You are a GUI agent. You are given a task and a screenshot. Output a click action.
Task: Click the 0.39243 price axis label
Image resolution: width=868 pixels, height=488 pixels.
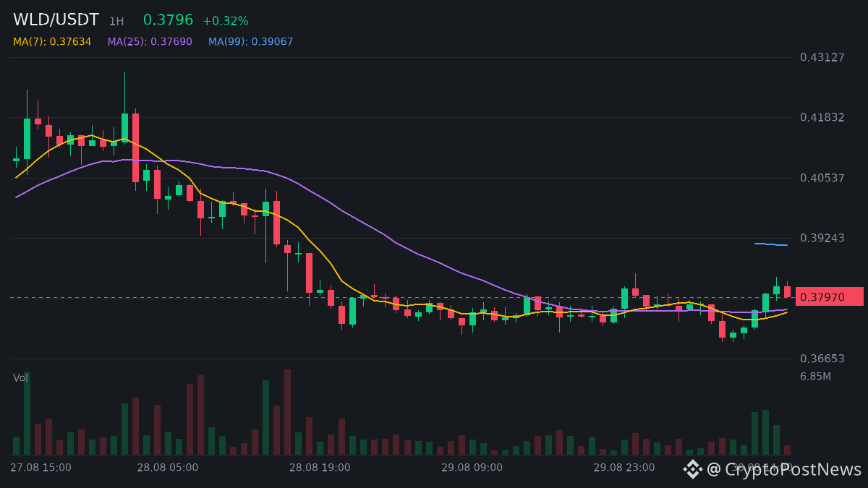822,238
